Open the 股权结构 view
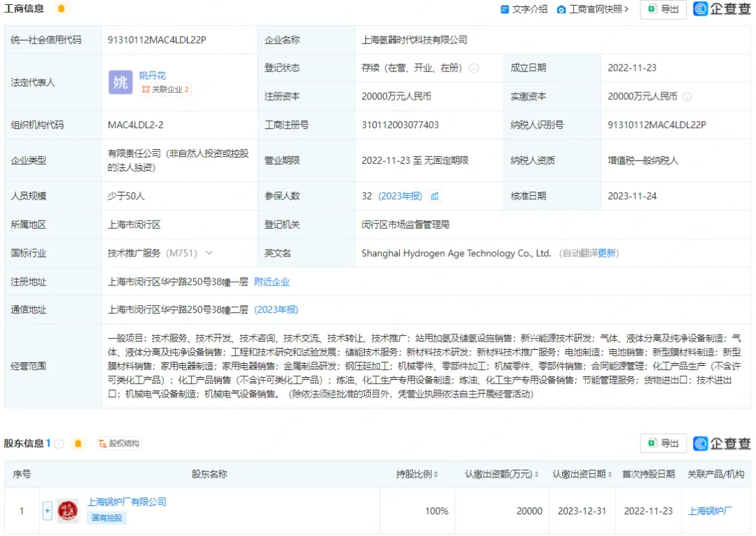Image resolution: width=756 pixels, height=536 pixels. [119, 444]
